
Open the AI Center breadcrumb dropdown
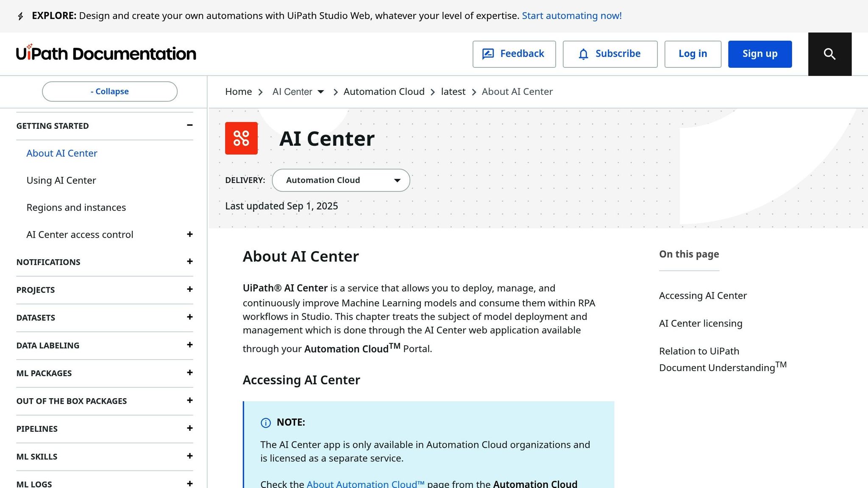(x=321, y=91)
